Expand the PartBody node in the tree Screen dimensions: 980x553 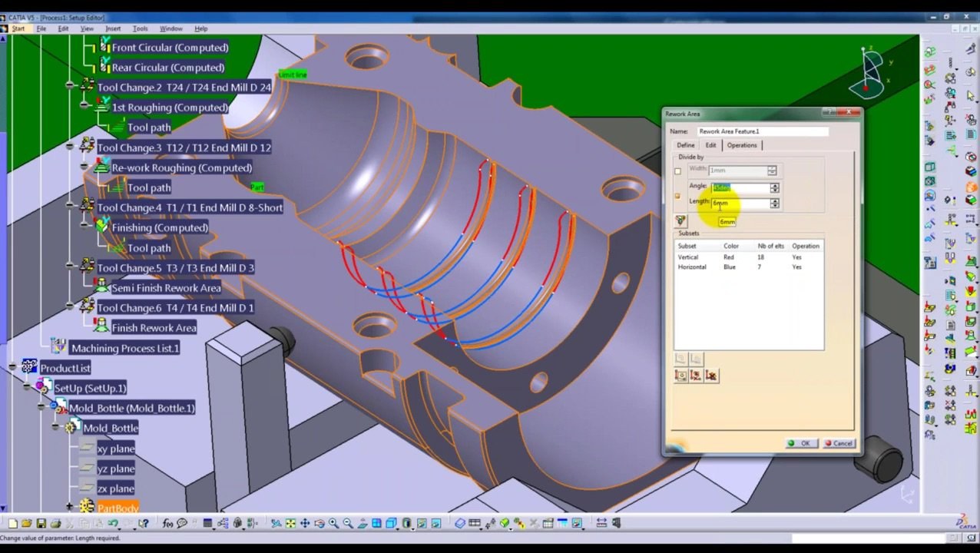click(x=70, y=505)
